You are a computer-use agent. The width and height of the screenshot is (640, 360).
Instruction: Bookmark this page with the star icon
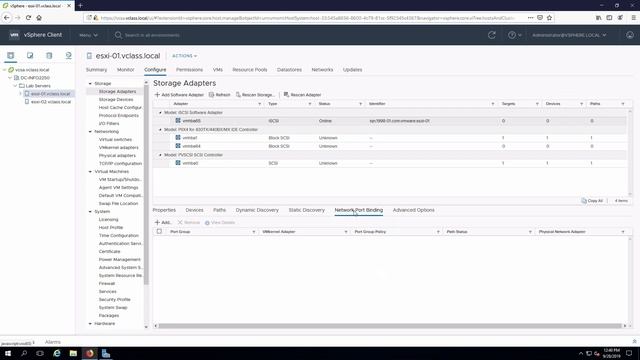point(549,18)
